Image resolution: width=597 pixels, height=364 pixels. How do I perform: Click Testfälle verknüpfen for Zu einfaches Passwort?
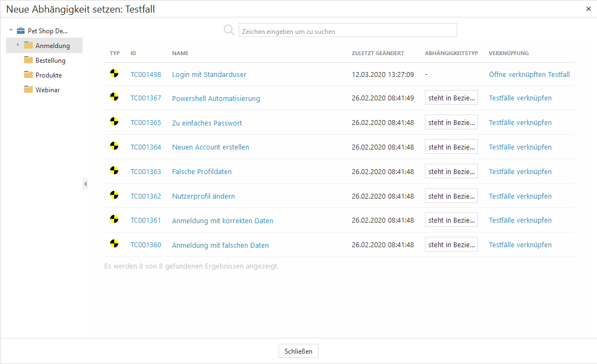[520, 123]
